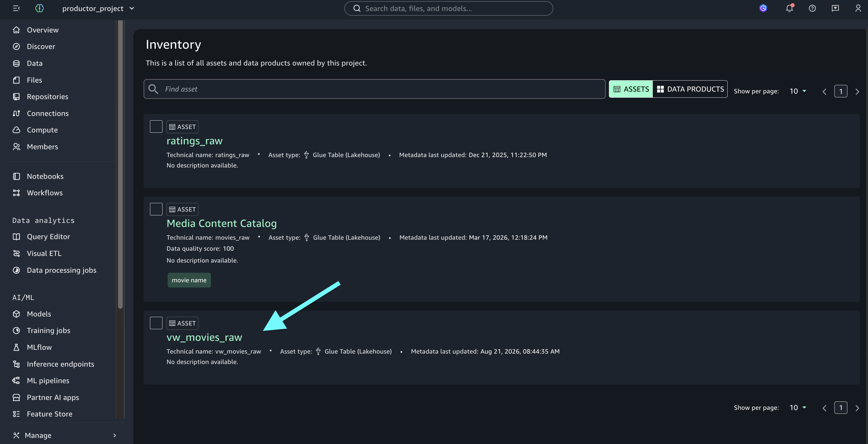
Task: Expand the Manage section in the sidebar
Action: pos(65,435)
